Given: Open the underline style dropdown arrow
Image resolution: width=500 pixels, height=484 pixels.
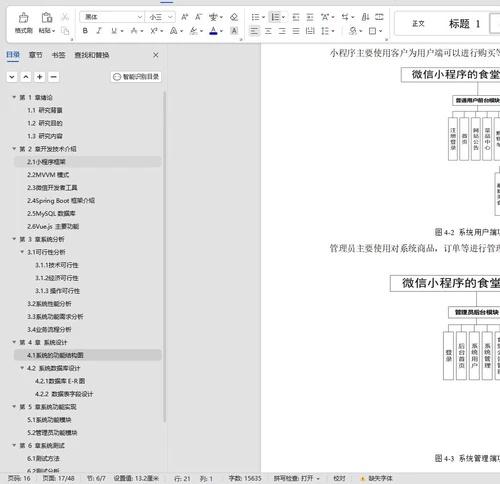Looking at the screenshot, I should click(x=122, y=31).
